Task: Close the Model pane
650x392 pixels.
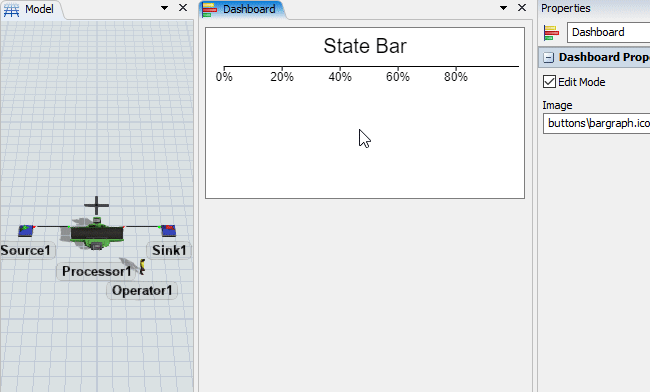Action: (183, 8)
